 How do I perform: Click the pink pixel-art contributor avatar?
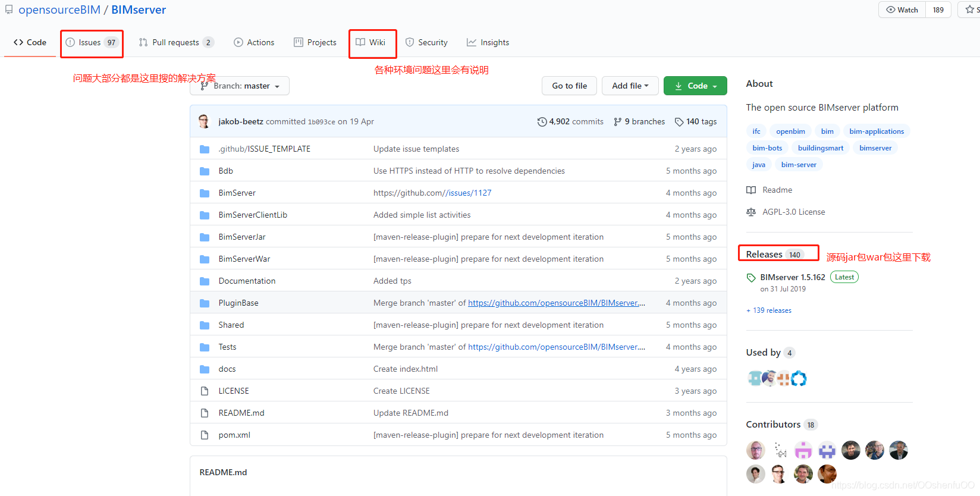(x=803, y=450)
